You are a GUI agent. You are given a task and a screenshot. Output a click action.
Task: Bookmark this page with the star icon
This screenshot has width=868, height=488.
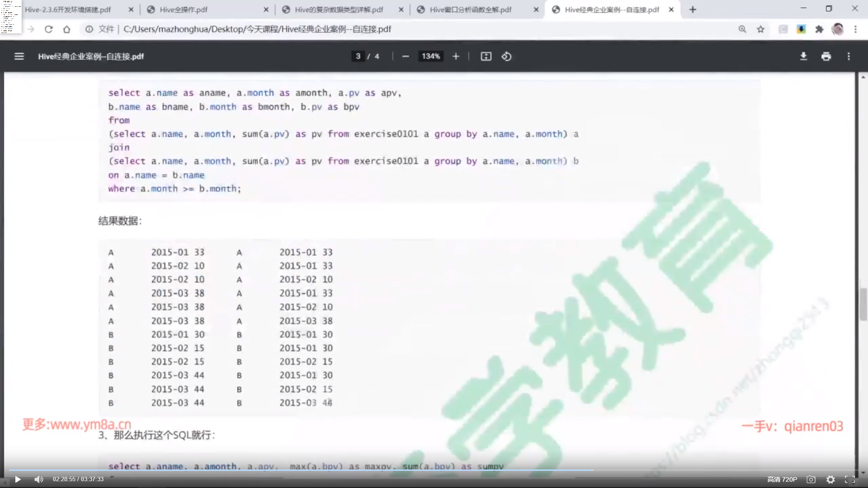pyautogui.click(x=760, y=29)
